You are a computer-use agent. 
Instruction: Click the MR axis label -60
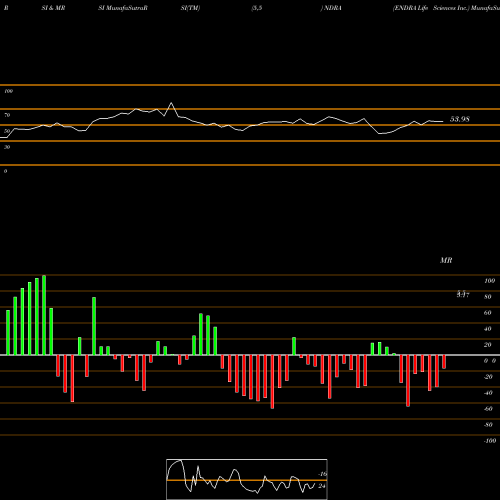point(488,409)
